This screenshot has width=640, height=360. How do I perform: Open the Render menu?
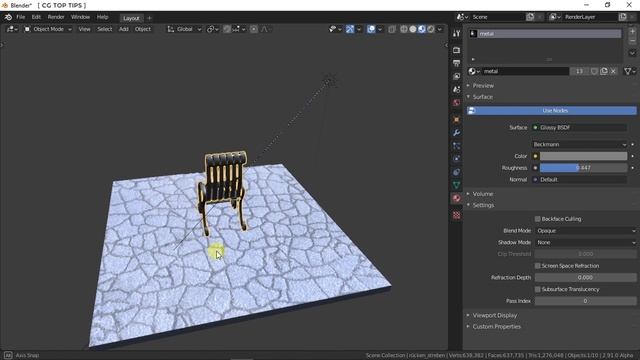pos(56,17)
